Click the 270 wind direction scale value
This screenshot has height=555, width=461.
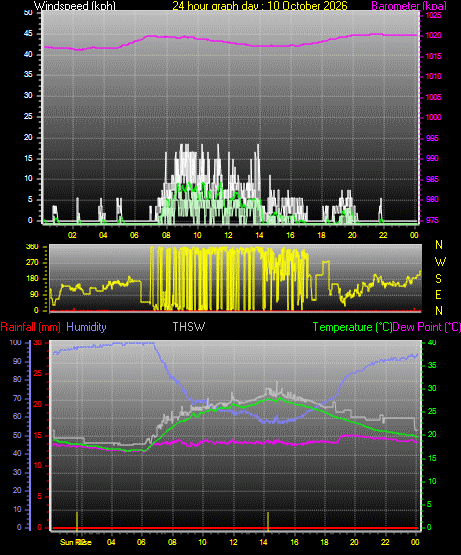(32, 263)
